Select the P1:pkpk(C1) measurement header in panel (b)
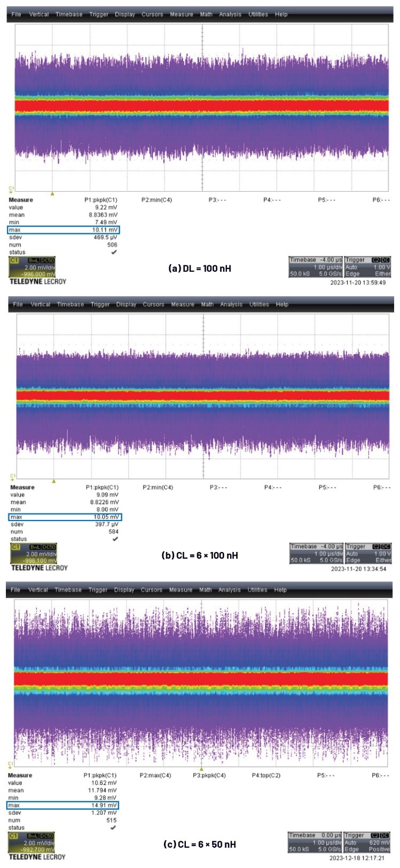The height and width of the screenshot is (868, 400). pos(102,487)
